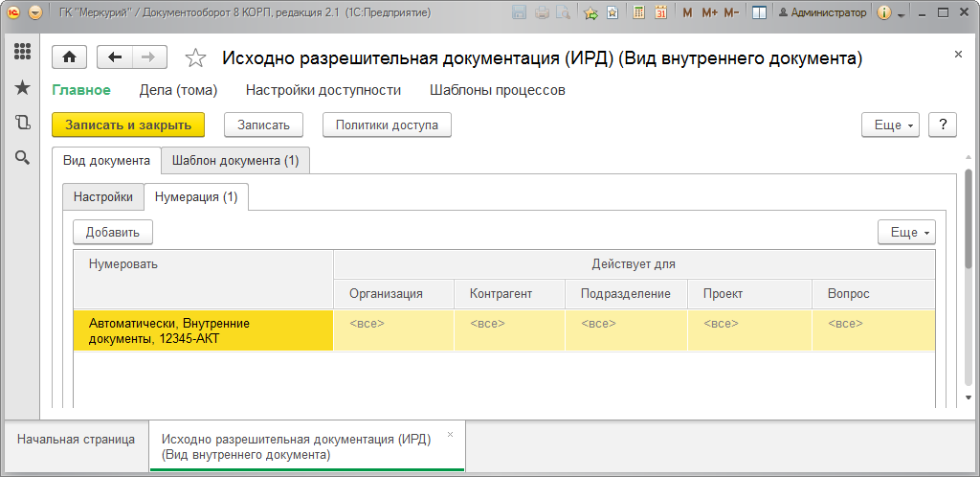Open Настройки доступности navigation link
980x477 pixels.
[323, 90]
